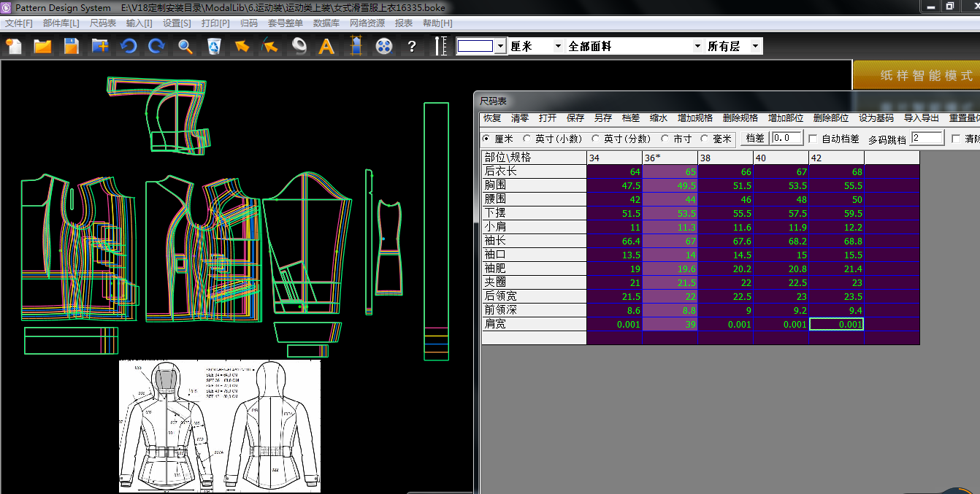Screen dimensions: 980x494
Task: Click the undo arrow icon
Action: pyautogui.click(x=129, y=47)
